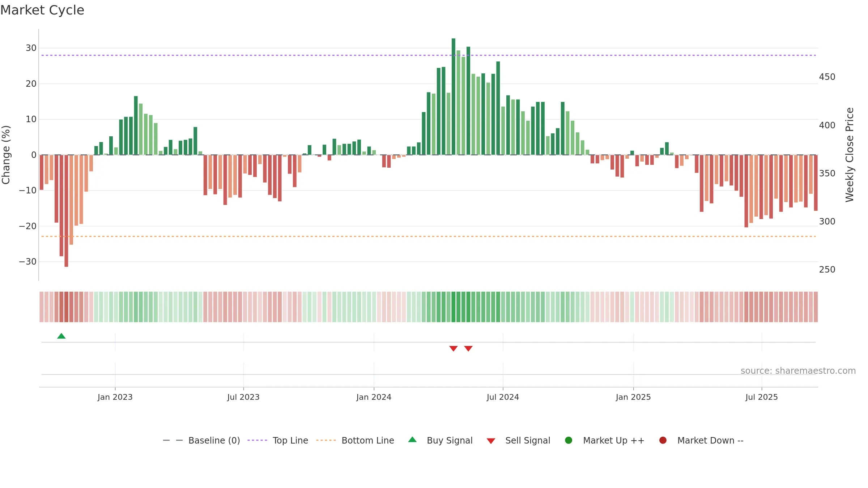Viewport: 868px width, 488px height.
Task: Click the green circle Market Up icon
Action: click(x=569, y=440)
